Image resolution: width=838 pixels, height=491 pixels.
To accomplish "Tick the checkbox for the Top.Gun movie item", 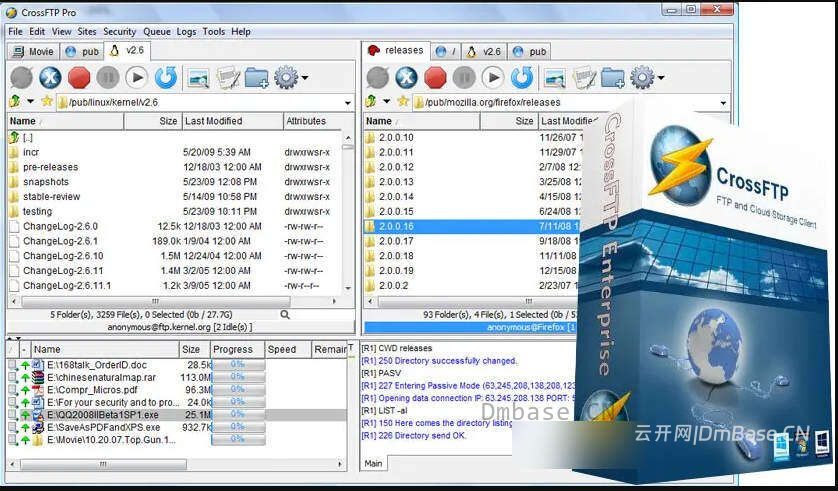I will (x=12, y=440).
